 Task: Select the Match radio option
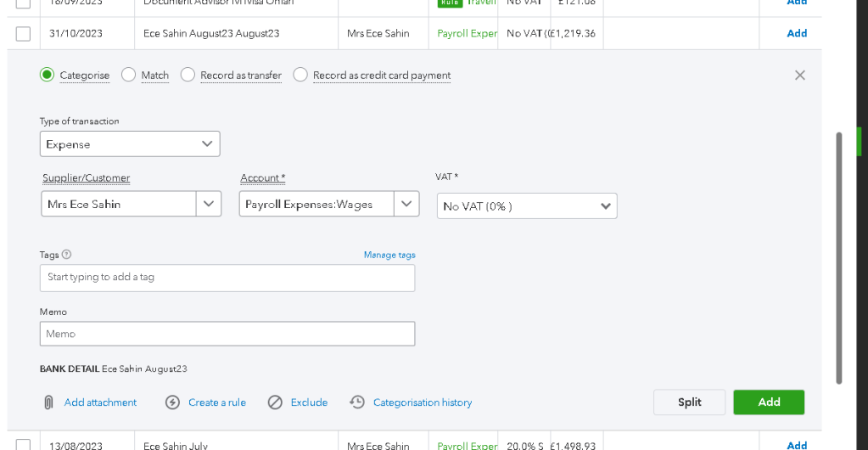(x=128, y=74)
